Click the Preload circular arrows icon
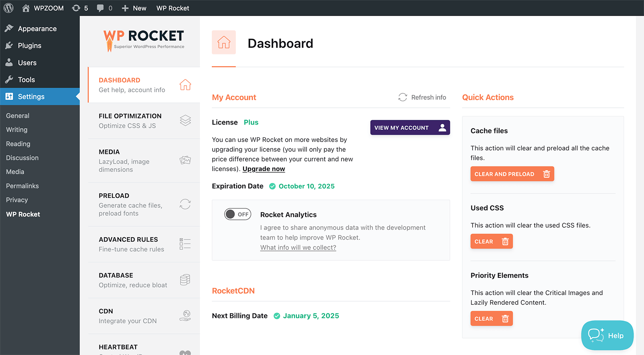644x355 pixels. [185, 204]
